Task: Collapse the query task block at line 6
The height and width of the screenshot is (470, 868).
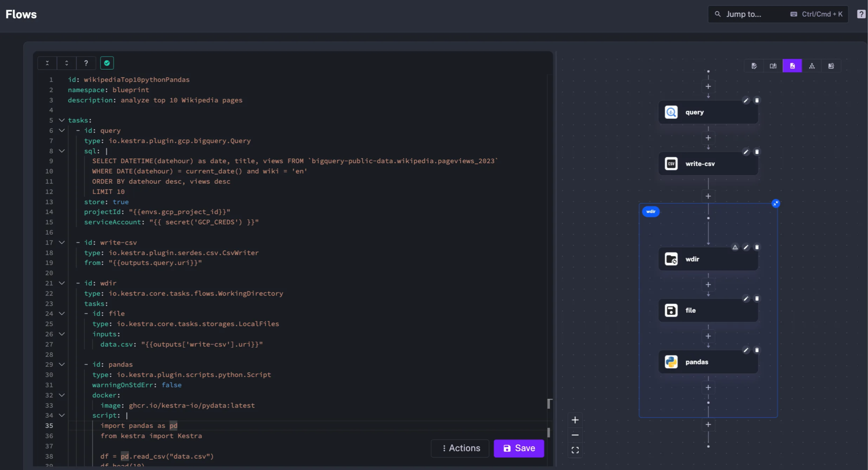Action: [62, 131]
